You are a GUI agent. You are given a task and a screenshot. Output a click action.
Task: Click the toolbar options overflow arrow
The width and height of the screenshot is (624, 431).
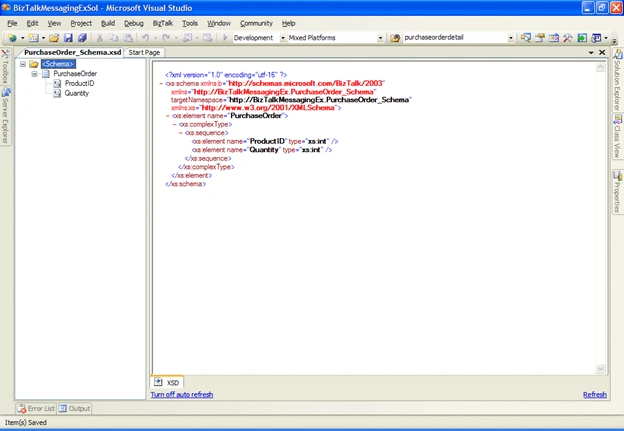click(615, 41)
